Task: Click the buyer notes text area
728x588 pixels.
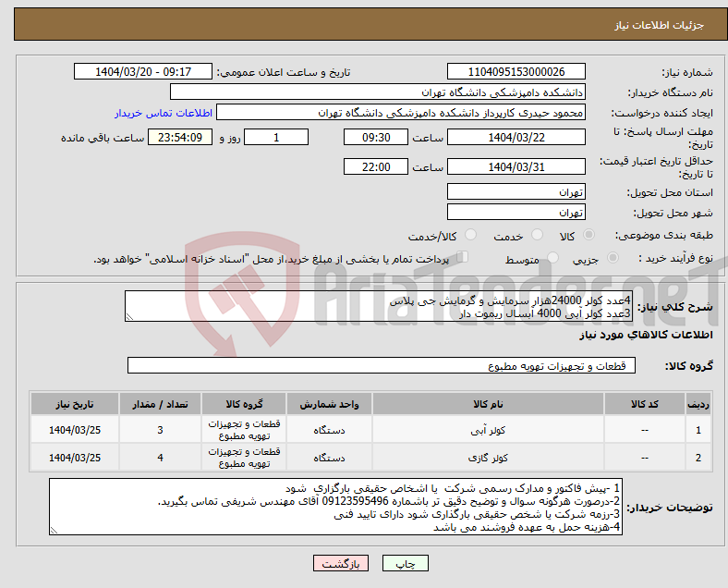Action: pyautogui.click(x=335, y=507)
